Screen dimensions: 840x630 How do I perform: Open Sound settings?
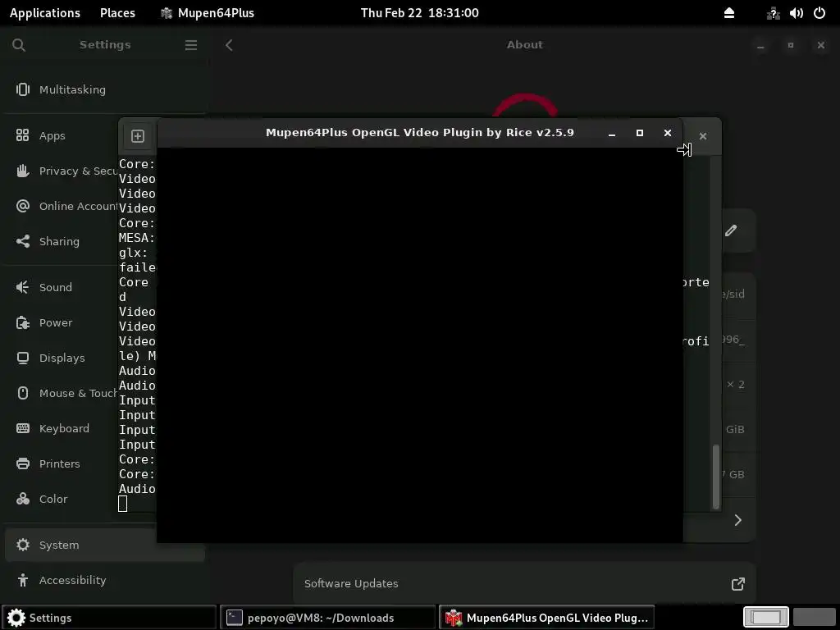click(x=62, y=288)
